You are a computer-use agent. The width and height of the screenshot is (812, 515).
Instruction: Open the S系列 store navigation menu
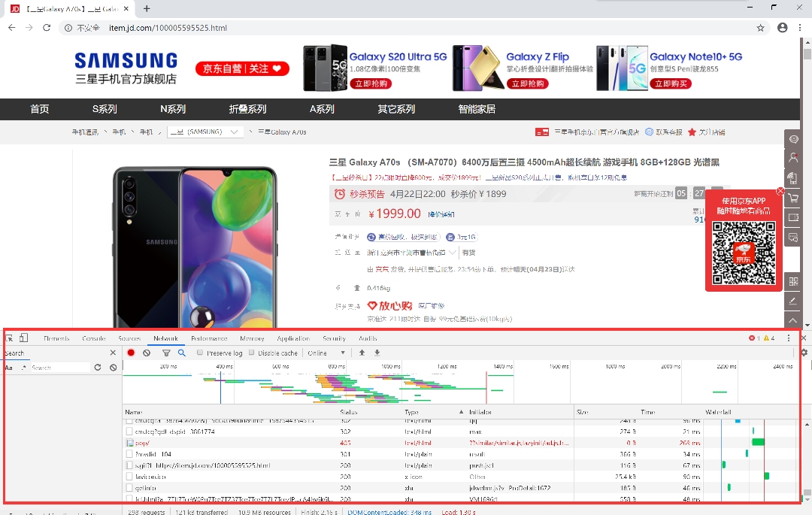[105, 109]
